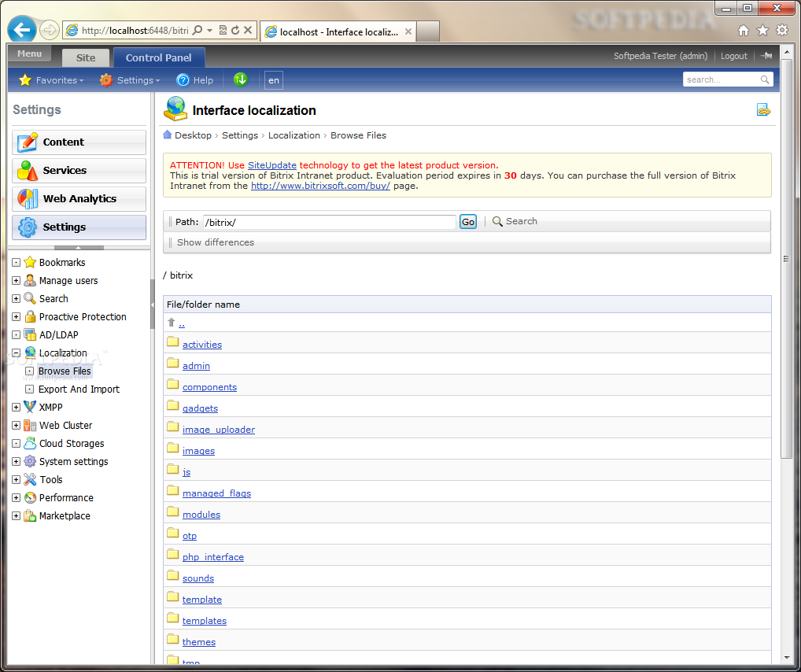Screen dimensions: 801x672
Task: Click the address bar search magnifier icon
Action: pyautogui.click(x=197, y=30)
